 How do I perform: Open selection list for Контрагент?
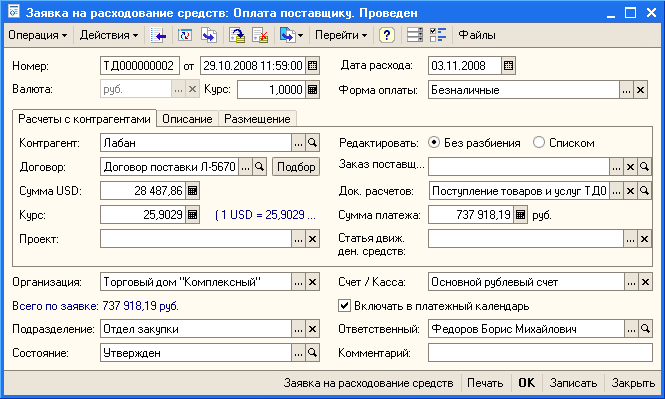click(x=299, y=143)
